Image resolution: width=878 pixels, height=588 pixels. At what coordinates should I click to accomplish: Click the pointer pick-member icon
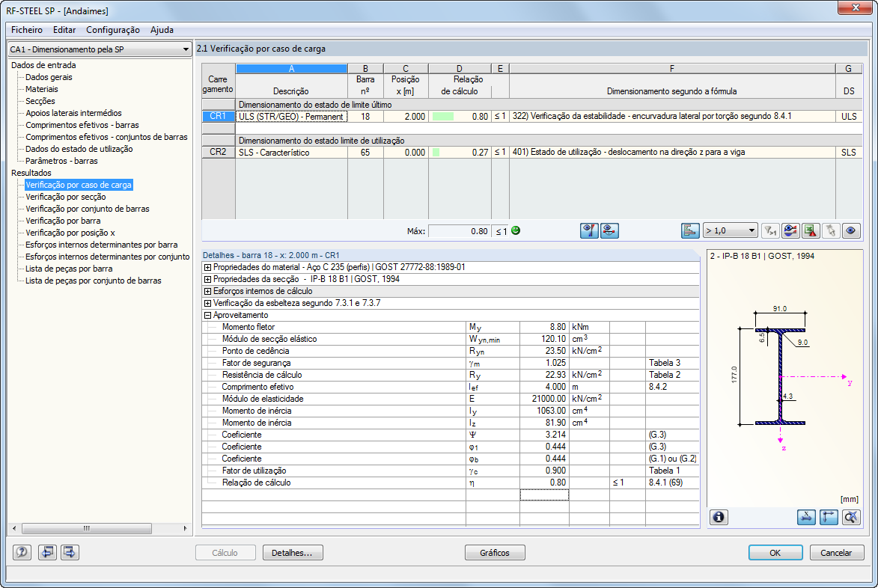pos(830,230)
